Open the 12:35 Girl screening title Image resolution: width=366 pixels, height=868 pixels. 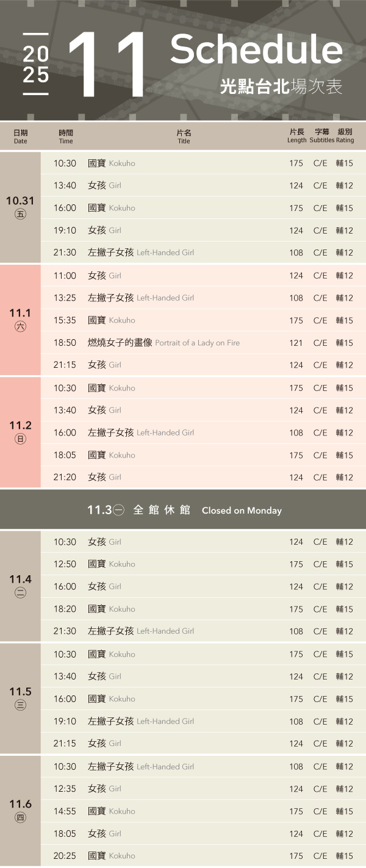tap(104, 789)
